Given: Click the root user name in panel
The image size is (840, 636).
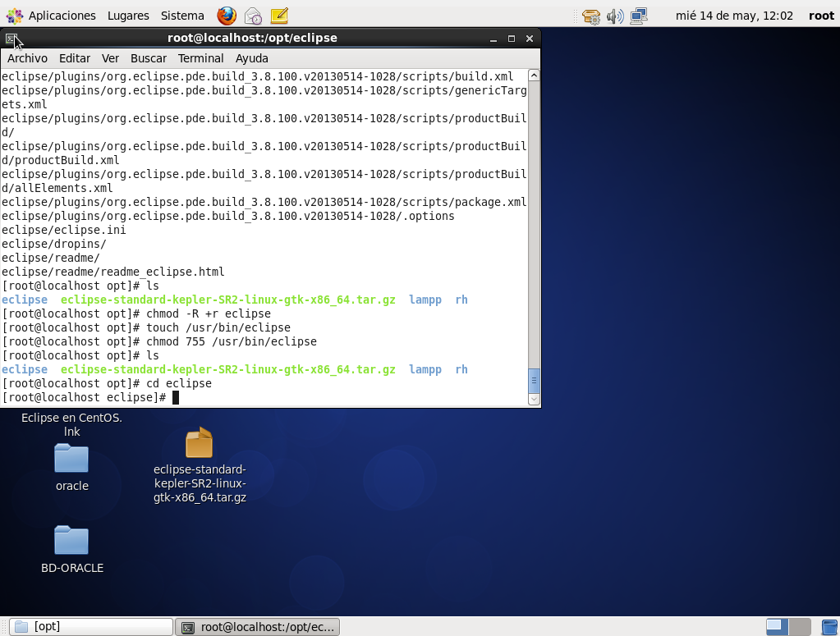Looking at the screenshot, I should click(821, 16).
